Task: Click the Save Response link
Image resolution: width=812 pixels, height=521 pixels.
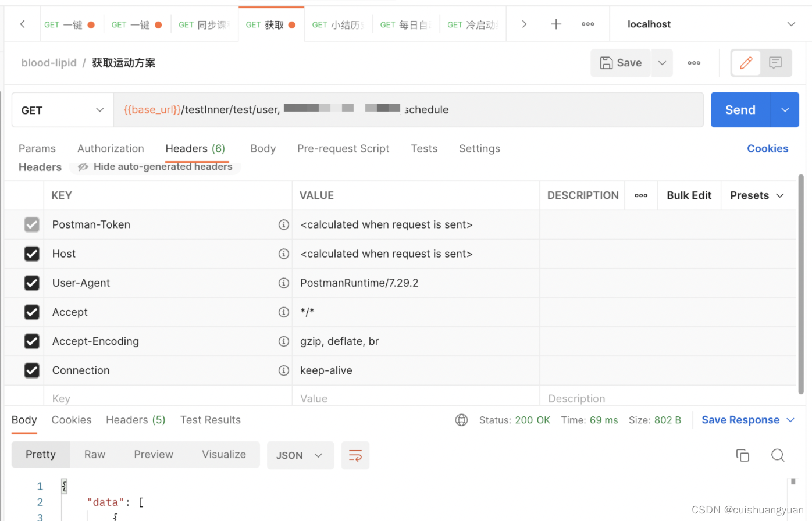Action: click(740, 420)
